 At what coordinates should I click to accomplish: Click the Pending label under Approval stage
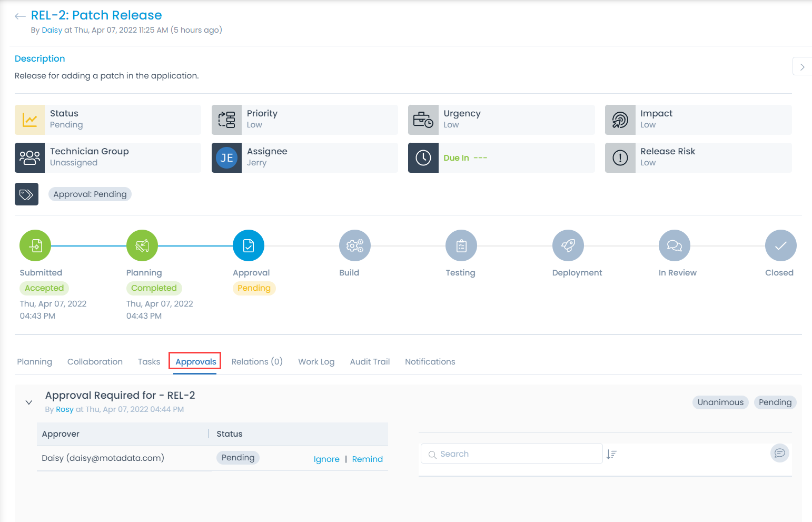pos(254,288)
